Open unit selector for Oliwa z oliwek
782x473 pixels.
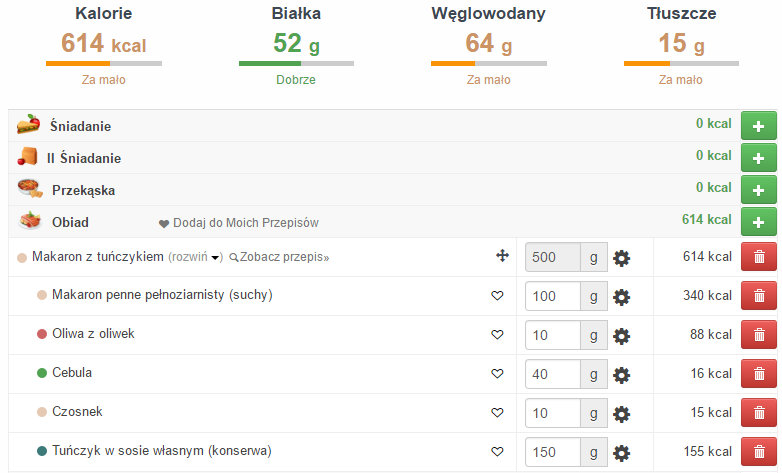594,335
